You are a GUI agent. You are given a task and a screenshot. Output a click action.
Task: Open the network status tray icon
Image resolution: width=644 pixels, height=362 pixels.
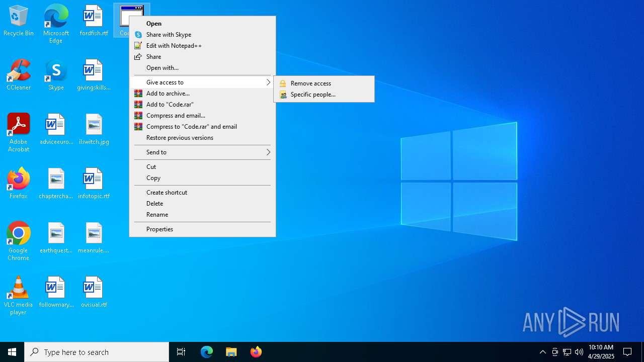[567, 352]
